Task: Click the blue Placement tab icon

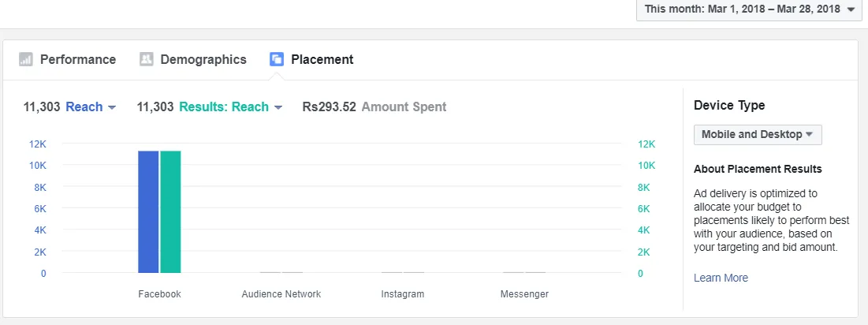Action: point(277,59)
